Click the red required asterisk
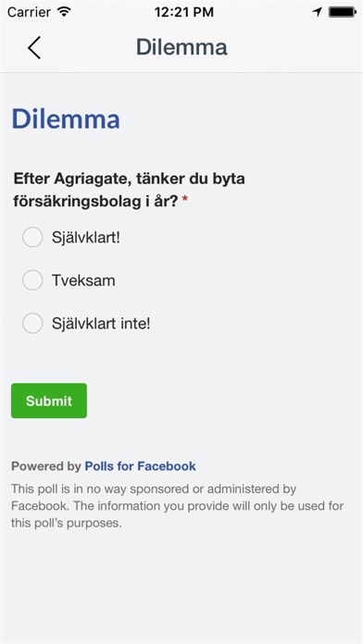The width and height of the screenshot is (363, 644). coord(185,200)
